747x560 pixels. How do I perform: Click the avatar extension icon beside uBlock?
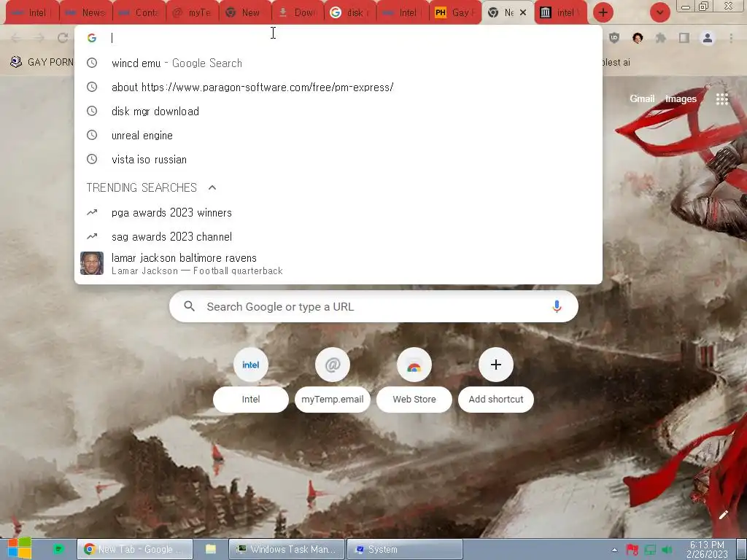pos(638,38)
